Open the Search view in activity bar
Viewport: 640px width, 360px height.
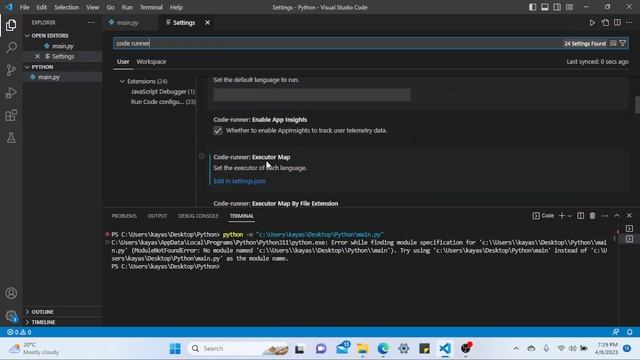click(x=11, y=48)
